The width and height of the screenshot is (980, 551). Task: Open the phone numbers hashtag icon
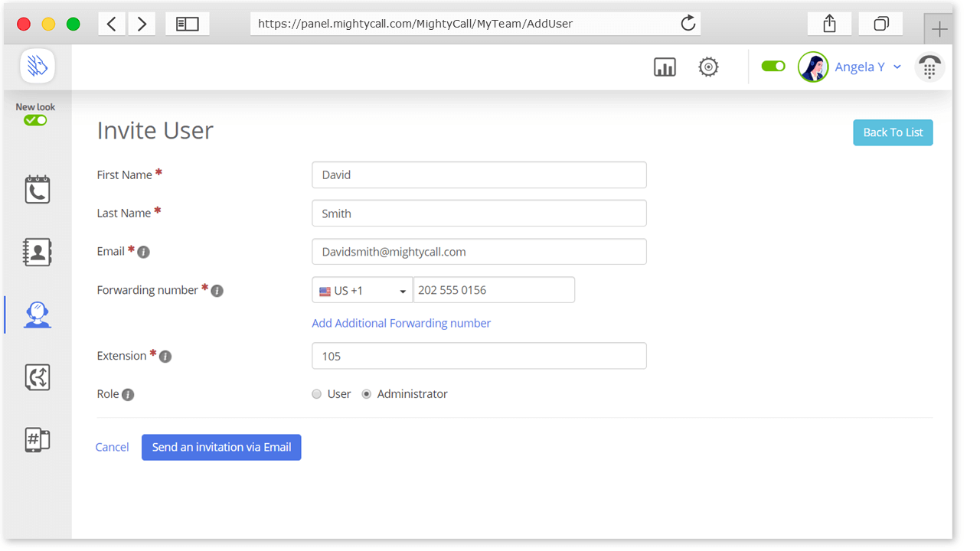38,440
